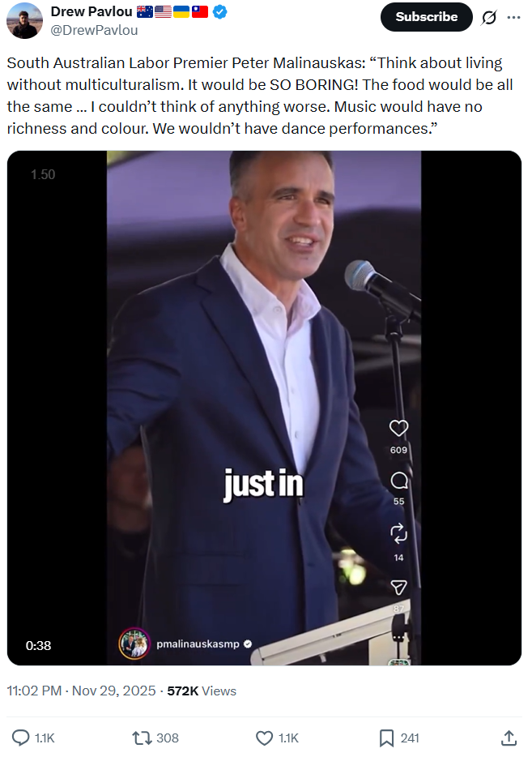
Task: Open the @DrewPavlou handle link
Action: (95, 31)
